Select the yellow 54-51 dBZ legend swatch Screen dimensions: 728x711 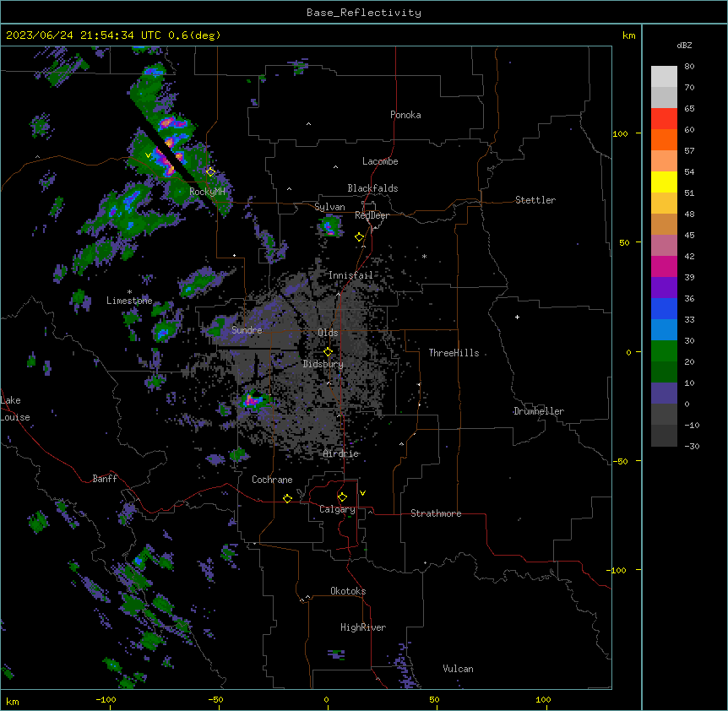[664, 182]
